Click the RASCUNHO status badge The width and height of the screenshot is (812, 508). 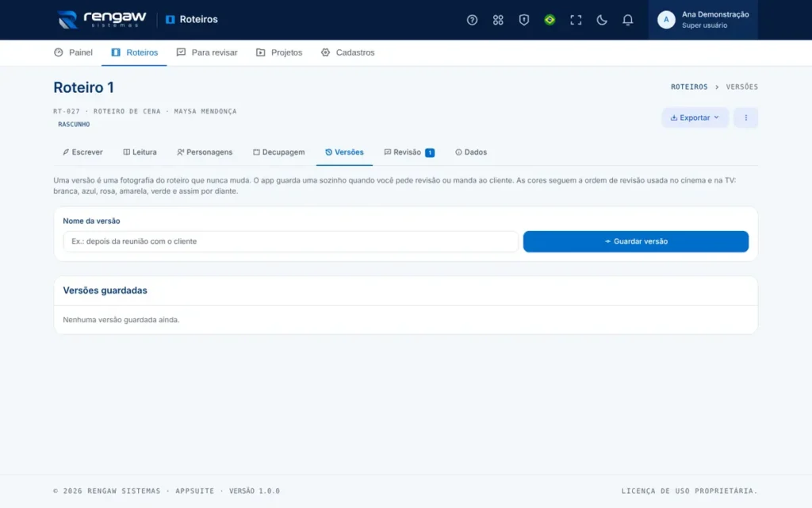[74, 125]
